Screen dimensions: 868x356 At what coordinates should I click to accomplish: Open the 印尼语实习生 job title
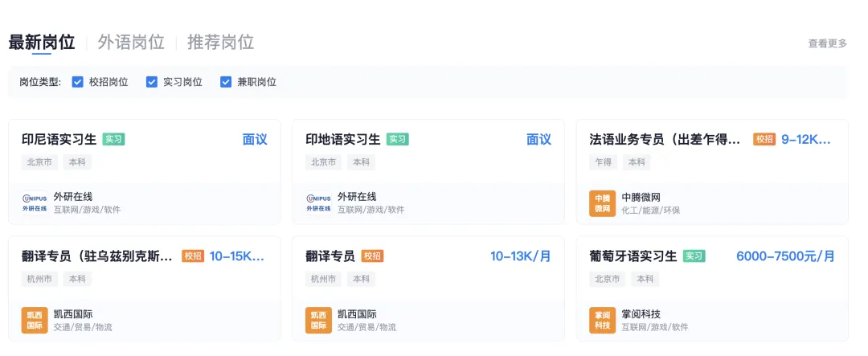pos(59,140)
